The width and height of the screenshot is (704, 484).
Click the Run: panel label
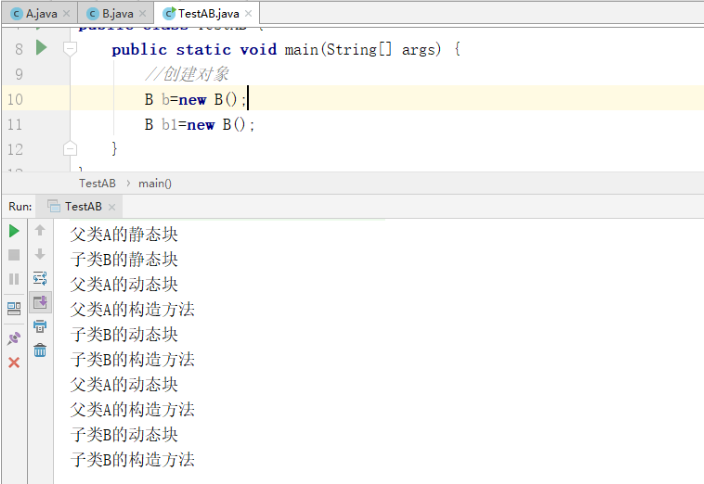[20, 207]
